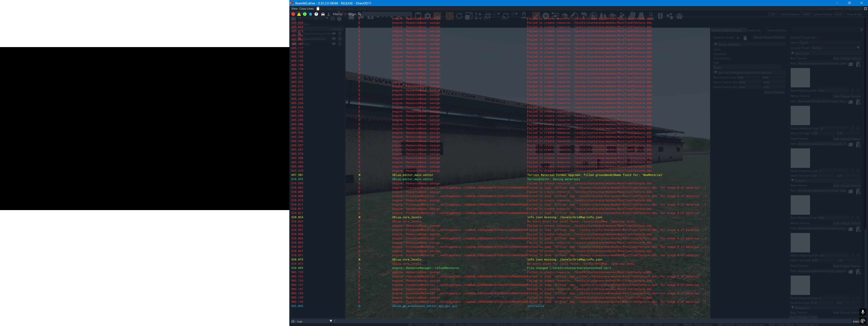Add a new material with plus icon

(x=738, y=38)
